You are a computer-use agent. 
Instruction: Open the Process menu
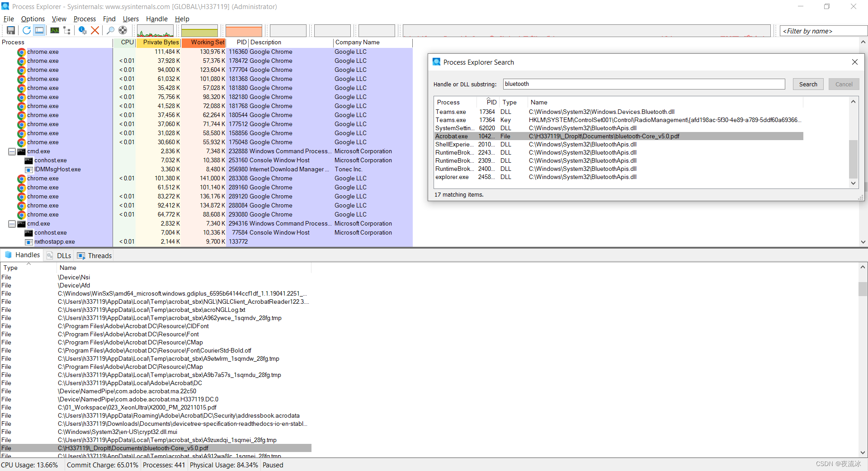tap(85, 19)
